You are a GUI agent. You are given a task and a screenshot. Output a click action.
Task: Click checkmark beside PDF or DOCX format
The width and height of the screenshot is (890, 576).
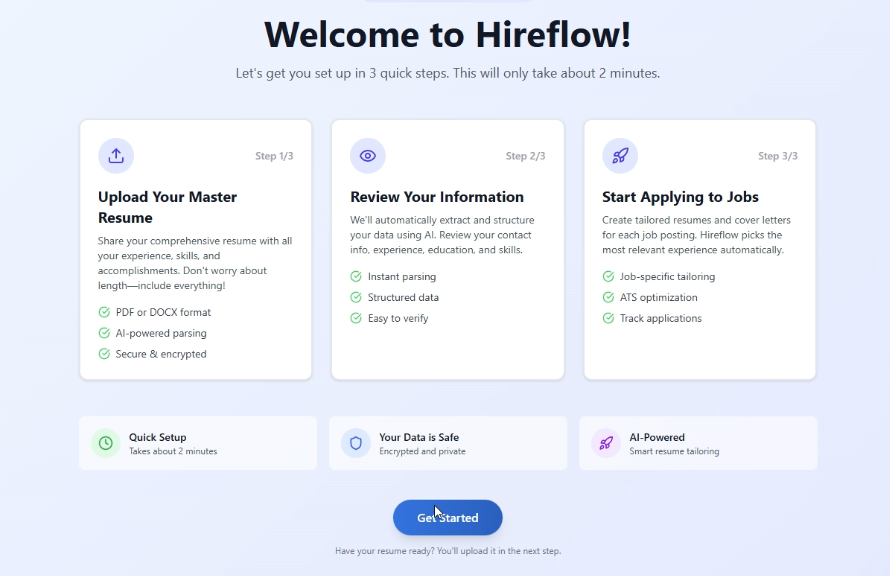104,312
